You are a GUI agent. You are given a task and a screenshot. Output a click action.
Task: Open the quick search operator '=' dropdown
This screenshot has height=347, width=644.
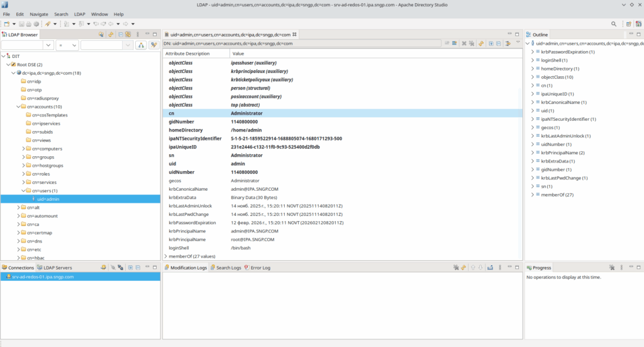tap(67, 45)
